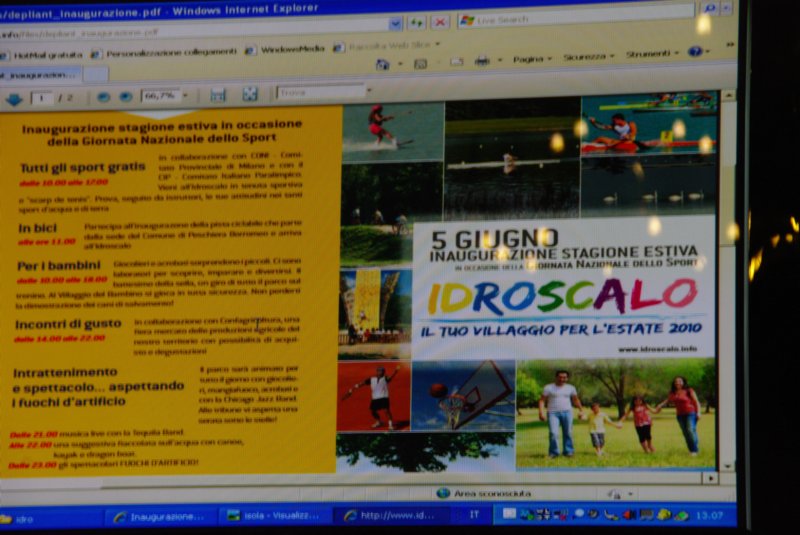
Task: Click the red stop loading button
Action: [x=439, y=22]
